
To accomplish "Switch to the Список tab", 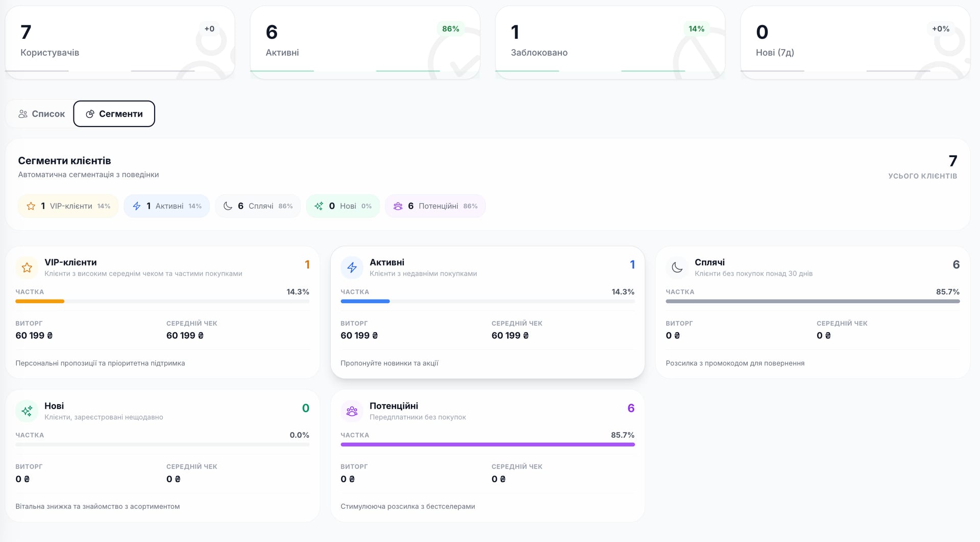I will click(42, 114).
